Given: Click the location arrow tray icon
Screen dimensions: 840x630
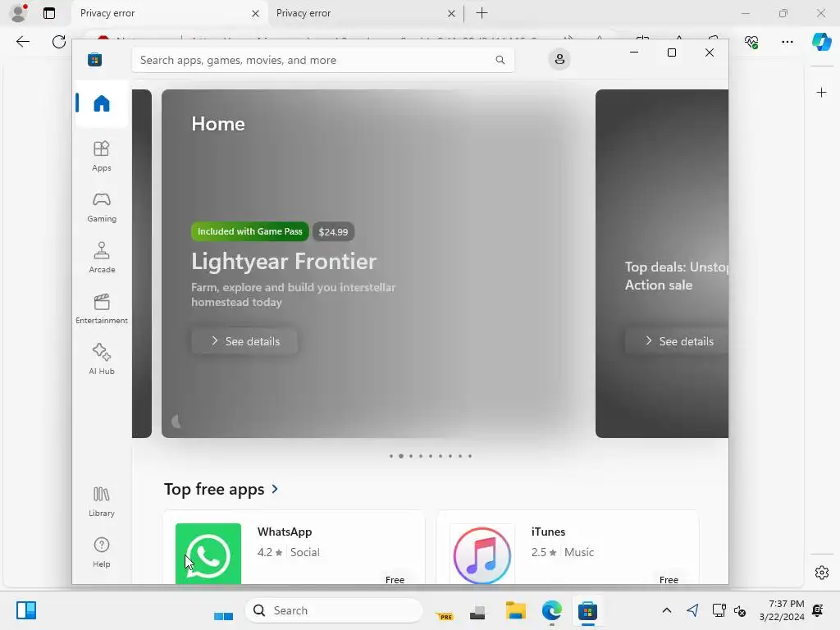Looking at the screenshot, I should point(692,610).
